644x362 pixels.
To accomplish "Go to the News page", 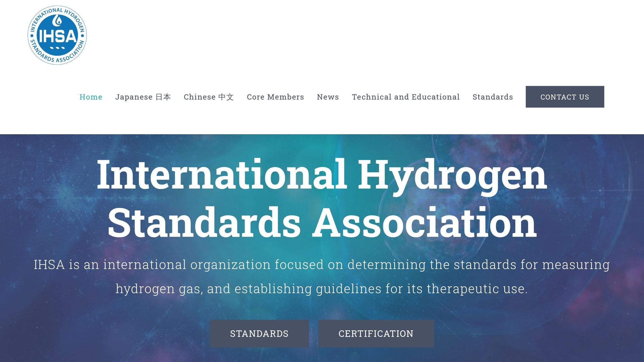I will click(328, 97).
